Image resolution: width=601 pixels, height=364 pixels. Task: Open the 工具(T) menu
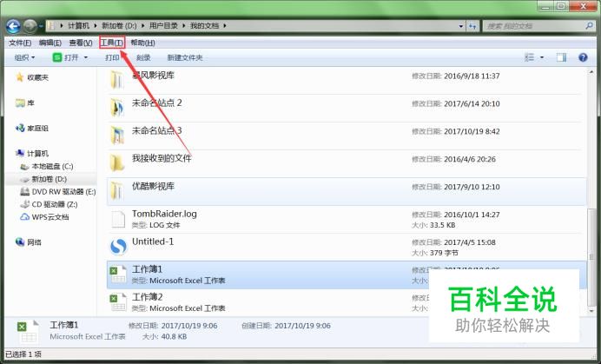click(112, 43)
